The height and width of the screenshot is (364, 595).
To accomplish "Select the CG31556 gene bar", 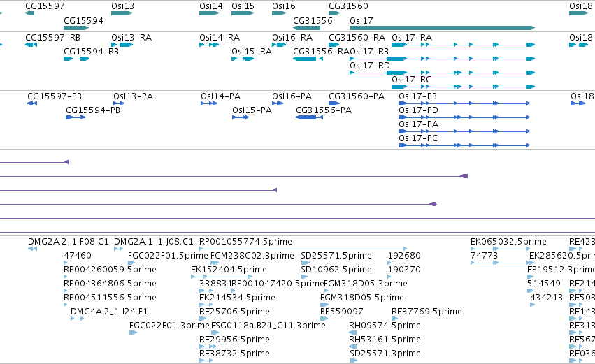I will point(307,28).
